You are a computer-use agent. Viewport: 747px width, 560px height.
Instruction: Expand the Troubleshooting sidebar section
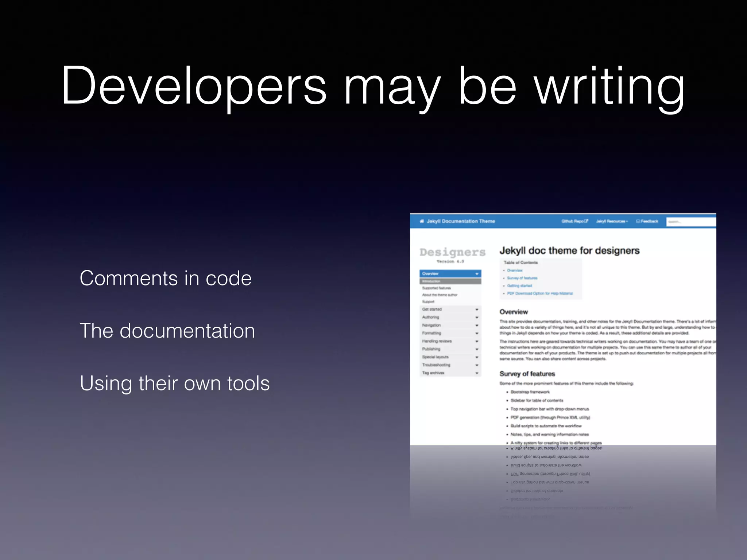point(450,365)
